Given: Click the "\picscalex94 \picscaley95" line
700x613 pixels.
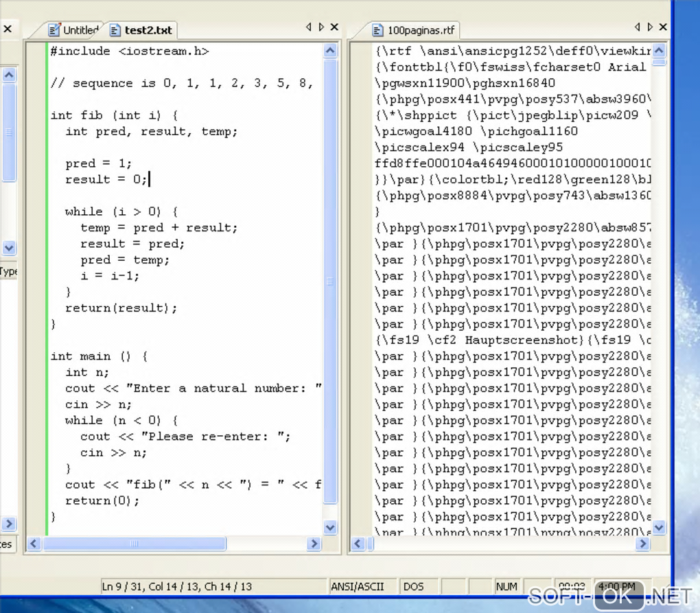Looking at the screenshot, I should (x=469, y=148).
